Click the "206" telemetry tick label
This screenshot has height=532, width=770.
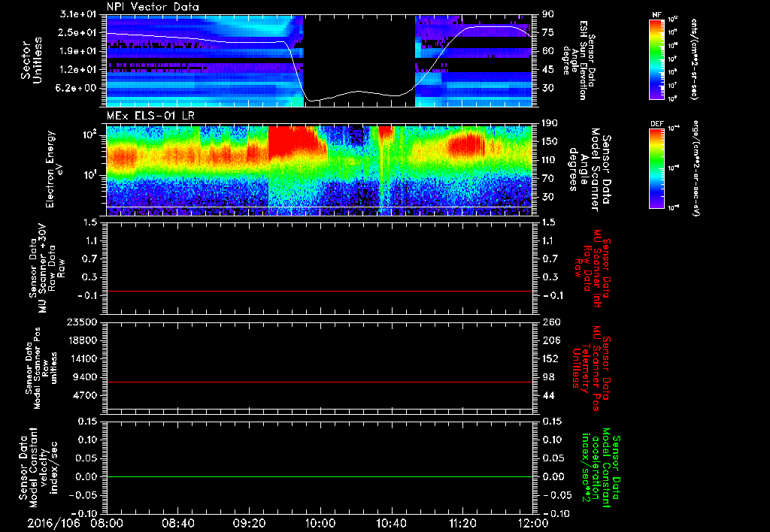point(550,340)
